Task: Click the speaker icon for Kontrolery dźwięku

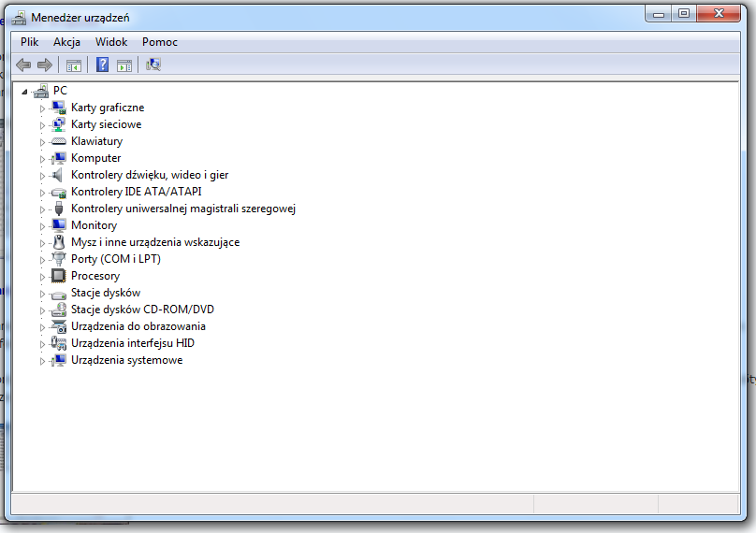Action: tap(58, 175)
